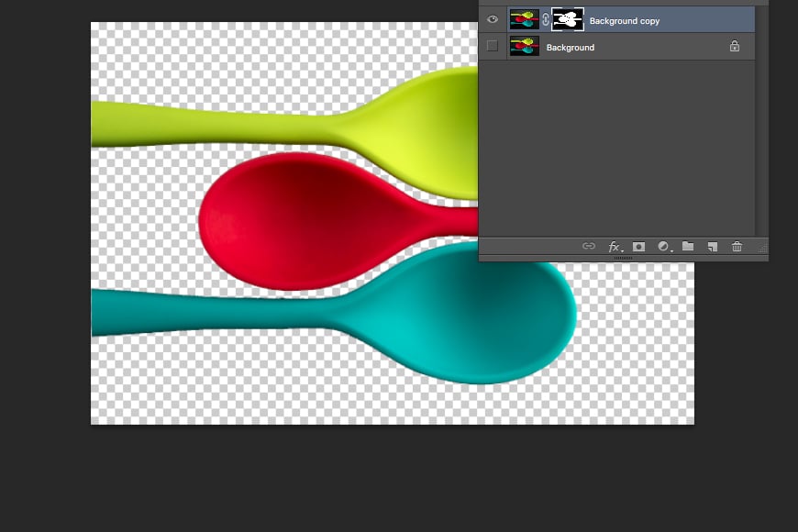Image resolution: width=798 pixels, height=532 pixels.
Task: Click the Background copy layer name
Action: coord(625,21)
